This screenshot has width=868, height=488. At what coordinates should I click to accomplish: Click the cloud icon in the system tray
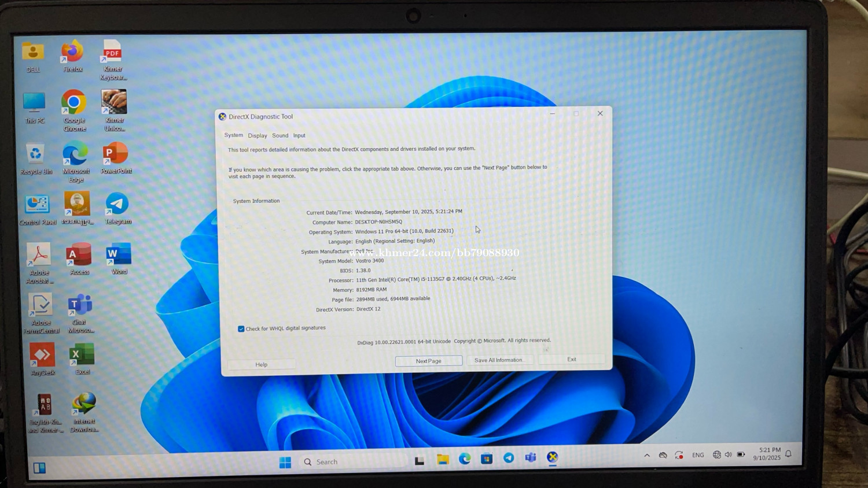point(663,456)
